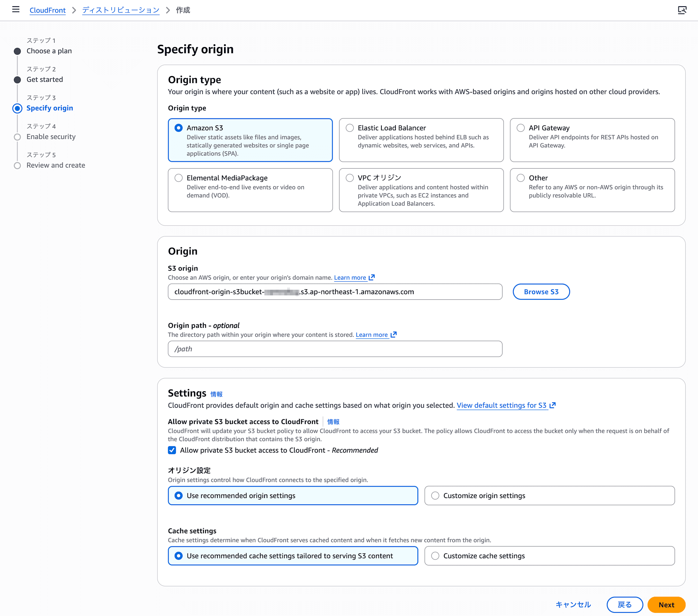Select the Amazon S3 origin type
This screenshot has width=698, height=616.
point(250,140)
